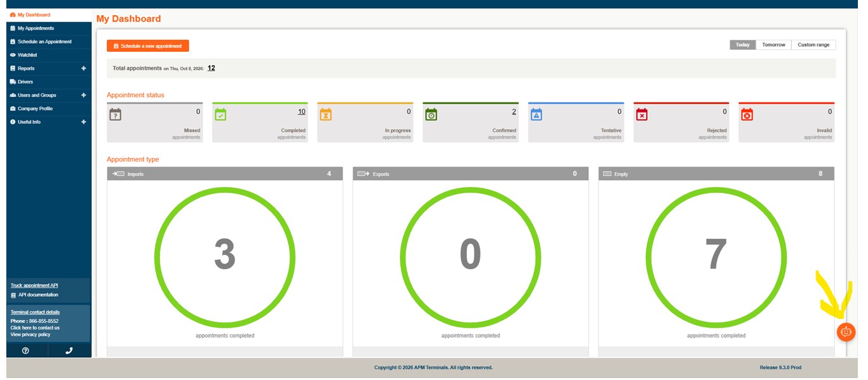Open Company Profile
Viewport: 868px width, 380px height.
tap(49, 109)
